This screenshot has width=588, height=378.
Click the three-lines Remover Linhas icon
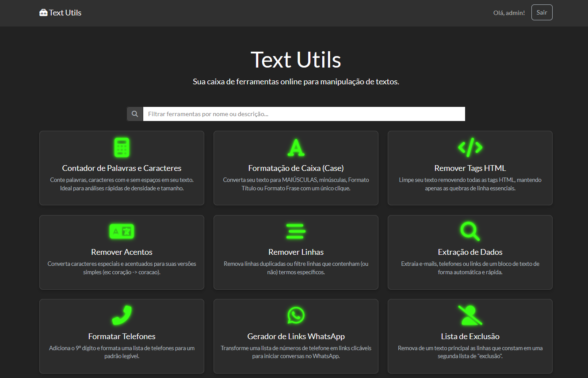tap(296, 231)
